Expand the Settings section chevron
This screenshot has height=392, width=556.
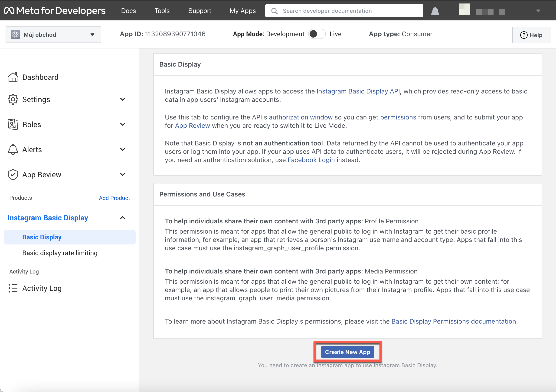click(x=123, y=99)
